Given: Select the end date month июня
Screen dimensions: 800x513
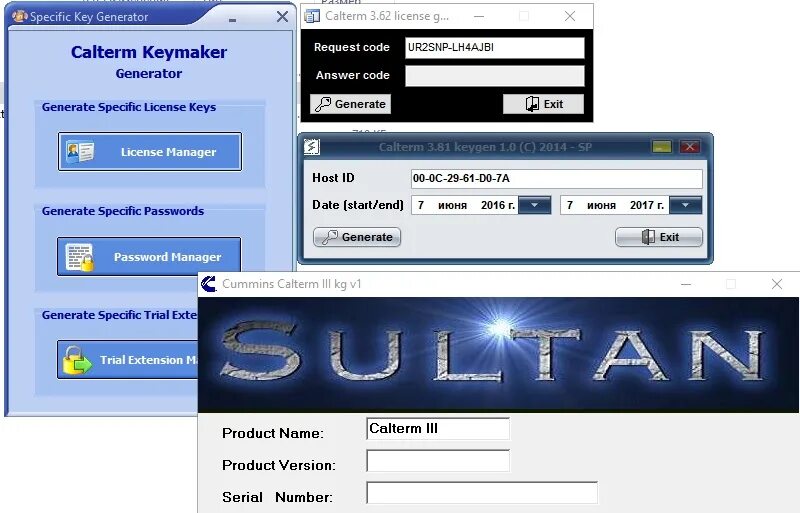Looking at the screenshot, I should [602, 205].
